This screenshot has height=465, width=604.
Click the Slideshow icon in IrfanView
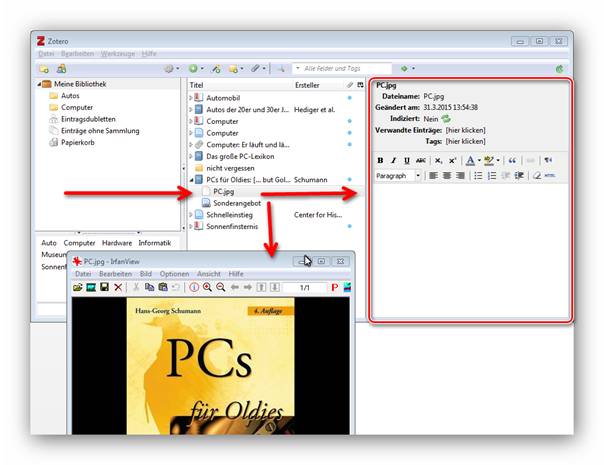tap(91, 287)
